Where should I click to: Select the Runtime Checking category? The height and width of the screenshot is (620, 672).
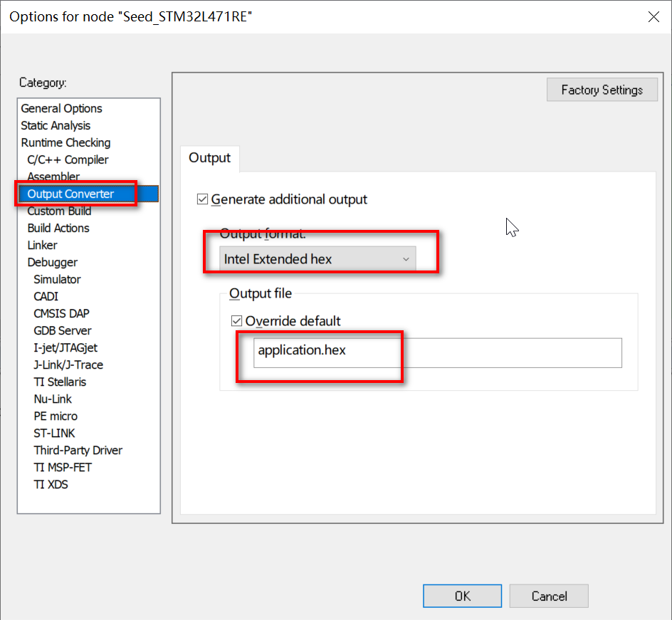(x=65, y=142)
